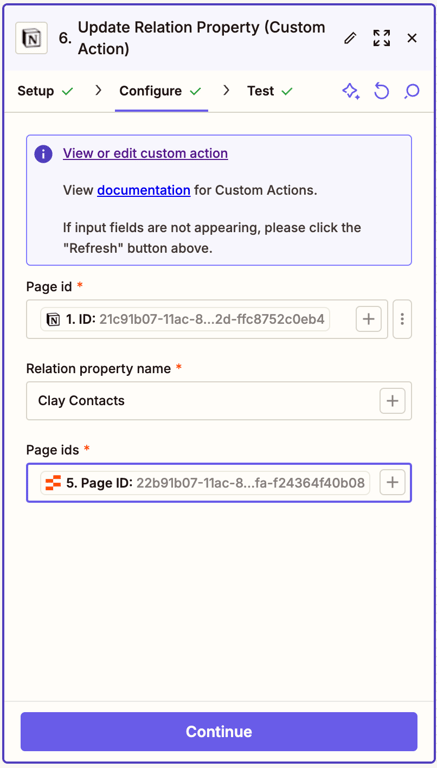The image size is (437, 768).
Task: Click plus button in Relation property name
Action: (392, 401)
